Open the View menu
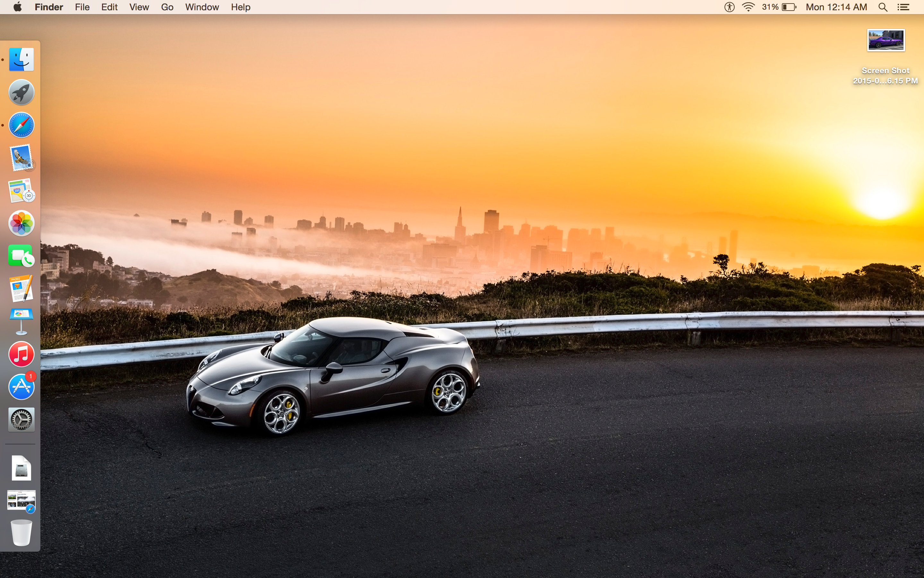This screenshot has height=578, width=924. [x=139, y=7]
